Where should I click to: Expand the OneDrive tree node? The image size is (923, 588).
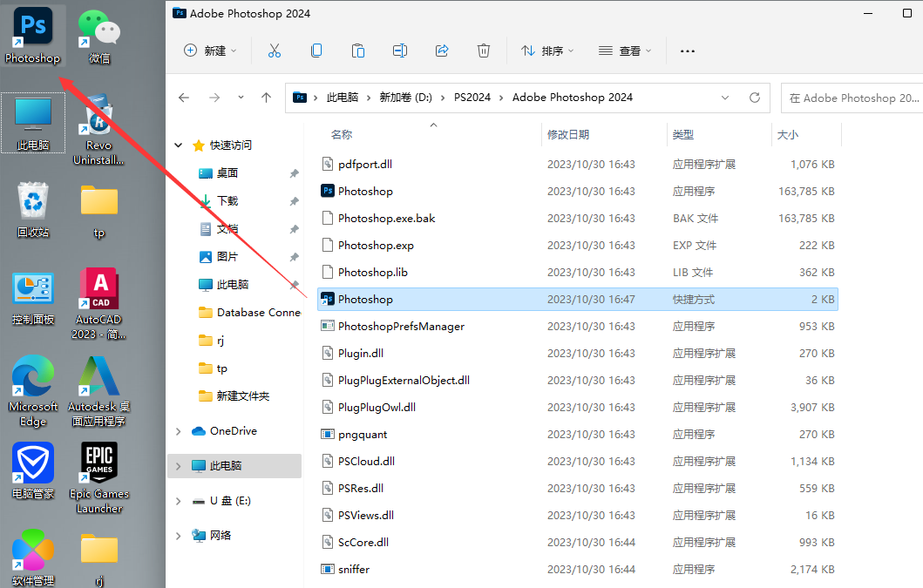(x=179, y=431)
